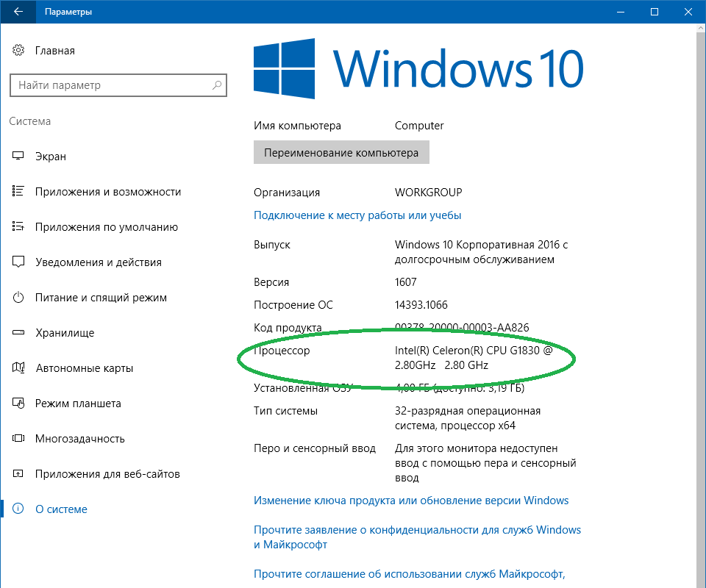706x588 pixels.
Task: Click the Имя компьютера label
Action: tap(297, 126)
